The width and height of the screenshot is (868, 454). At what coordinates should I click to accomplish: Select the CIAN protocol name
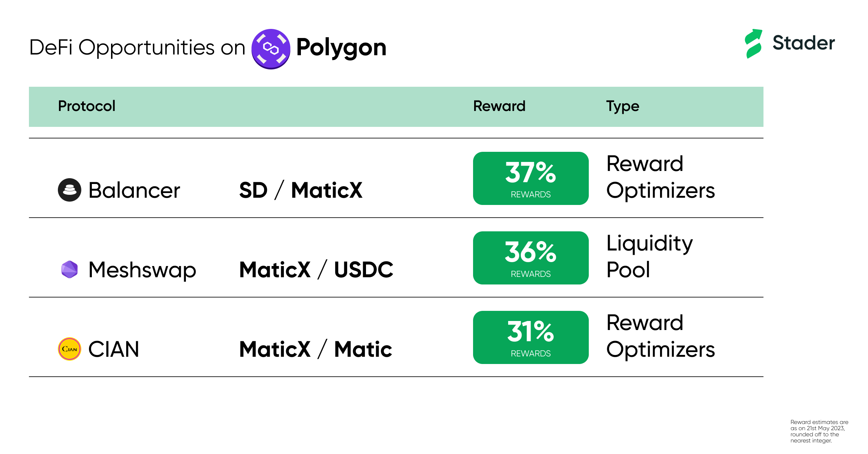pyautogui.click(x=114, y=349)
